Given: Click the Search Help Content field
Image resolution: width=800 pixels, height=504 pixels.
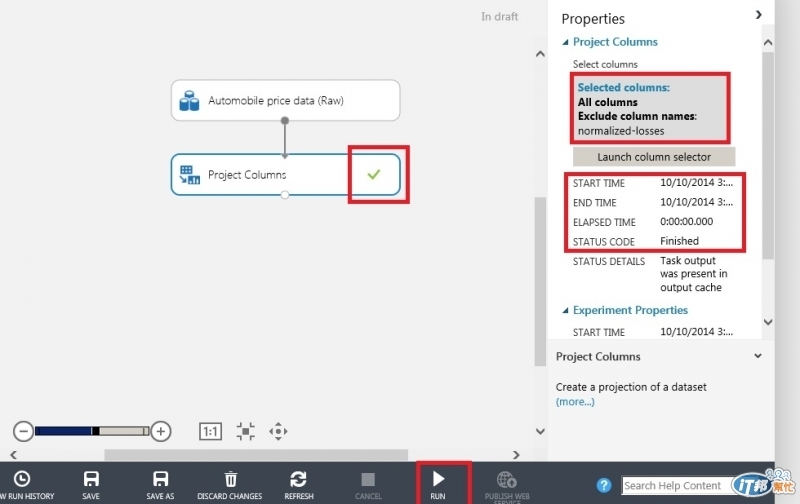Looking at the screenshot, I should coord(679,486).
